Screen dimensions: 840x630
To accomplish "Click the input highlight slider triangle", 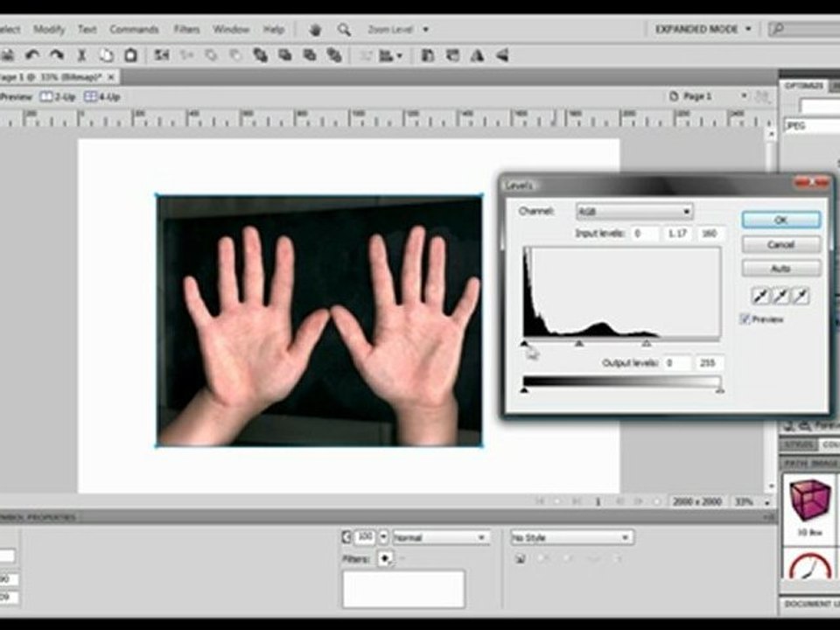I will point(647,343).
